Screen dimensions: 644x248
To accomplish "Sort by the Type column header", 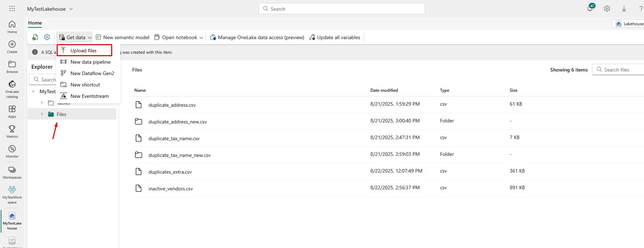I will pos(445,90).
